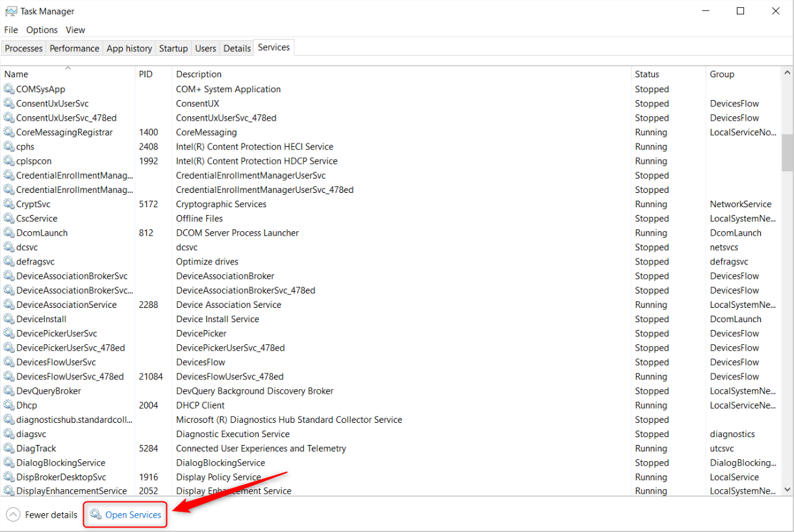
Task: Click the service icon next to DiagTrack
Action: (9, 448)
